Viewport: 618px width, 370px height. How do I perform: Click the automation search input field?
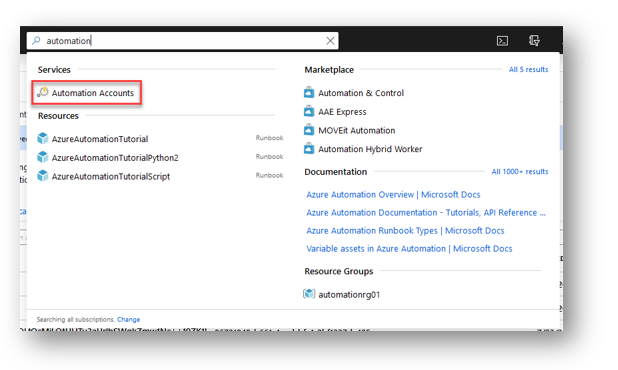(x=182, y=41)
